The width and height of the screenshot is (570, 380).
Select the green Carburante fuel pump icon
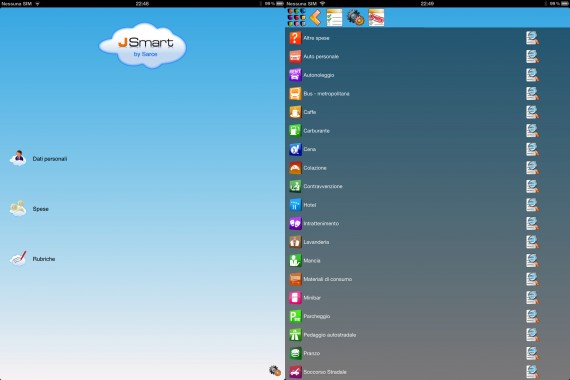click(295, 131)
